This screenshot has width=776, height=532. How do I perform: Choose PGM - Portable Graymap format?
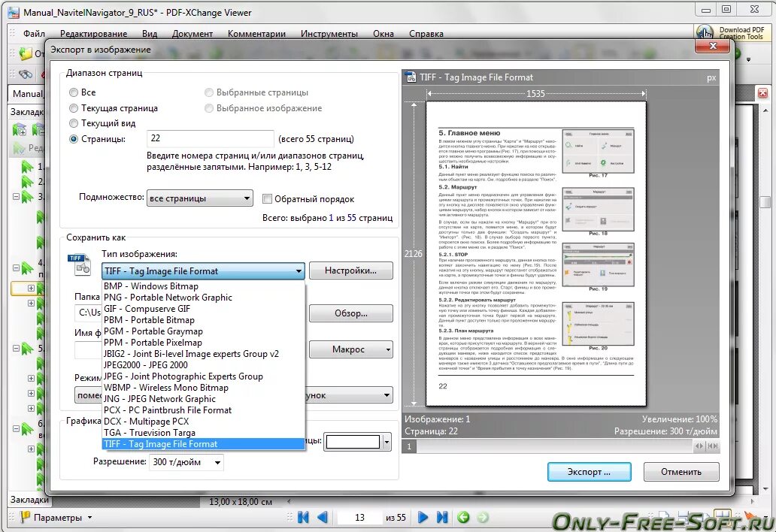pos(204,331)
